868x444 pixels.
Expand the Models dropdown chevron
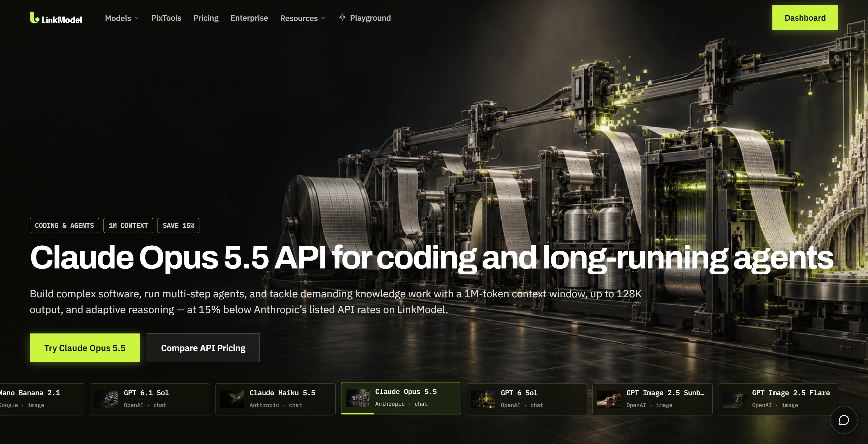(137, 18)
